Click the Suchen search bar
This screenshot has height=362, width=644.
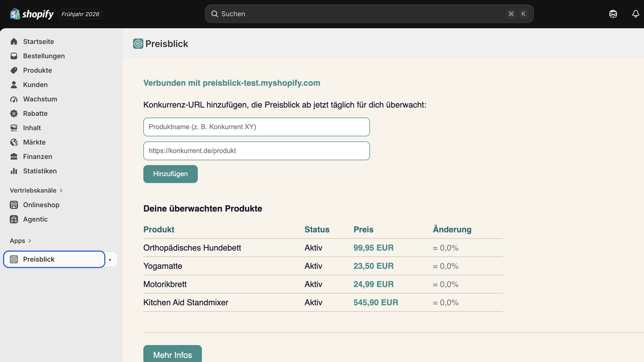coord(369,14)
